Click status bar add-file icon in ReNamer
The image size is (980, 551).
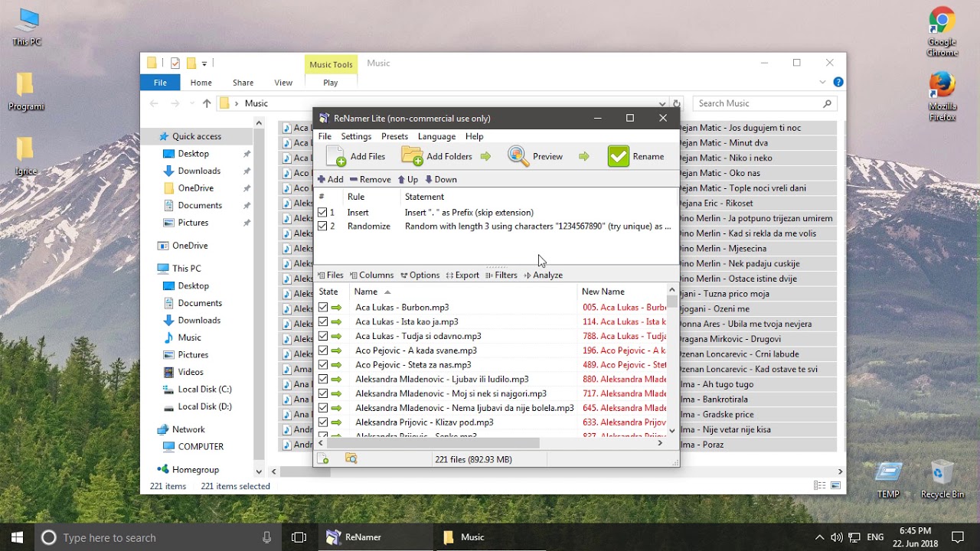coord(323,458)
